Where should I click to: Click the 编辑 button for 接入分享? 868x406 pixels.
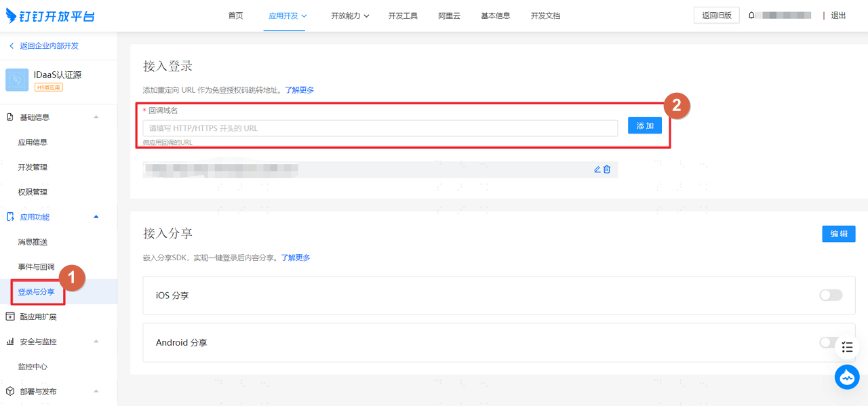click(839, 234)
